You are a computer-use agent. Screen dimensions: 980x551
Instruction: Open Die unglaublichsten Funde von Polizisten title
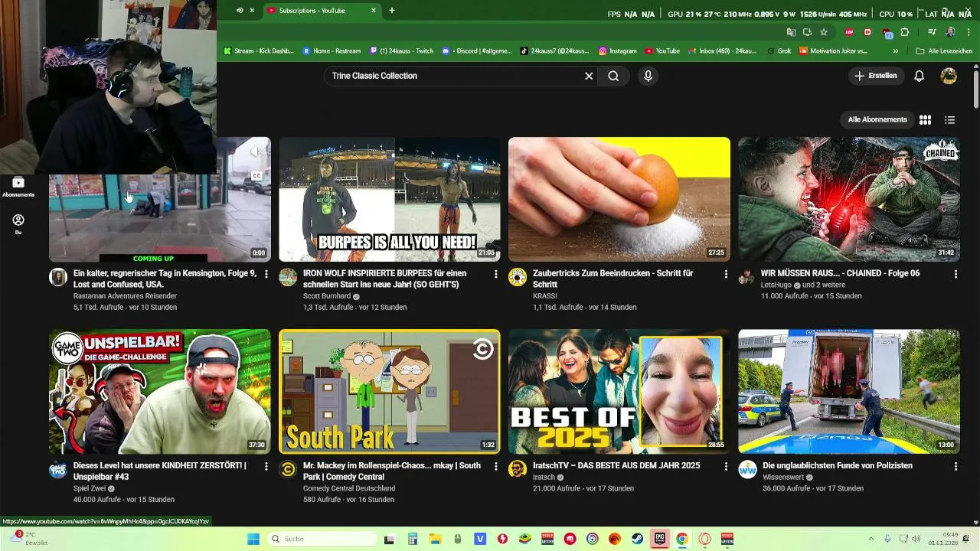pyautogui.click(x=838, y=465)
